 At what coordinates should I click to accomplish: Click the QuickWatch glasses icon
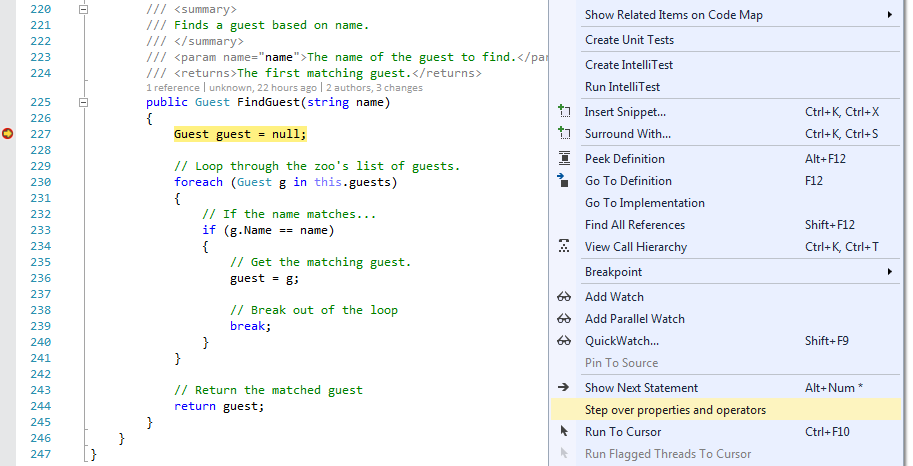tap(564, 341)
